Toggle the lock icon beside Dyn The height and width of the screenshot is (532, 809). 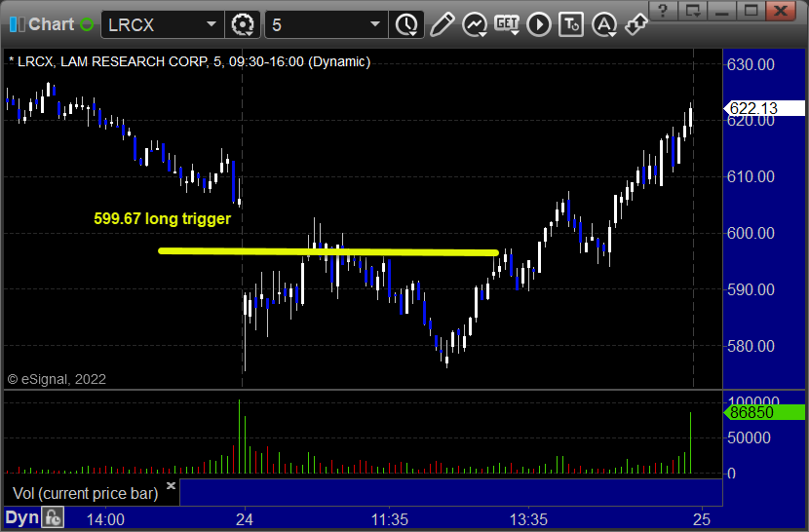[x=53, y=517]
